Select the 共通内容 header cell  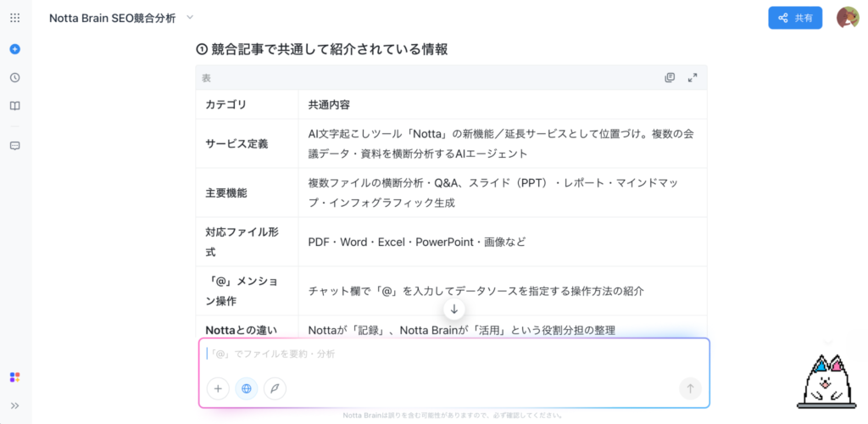tap(503, 104)
